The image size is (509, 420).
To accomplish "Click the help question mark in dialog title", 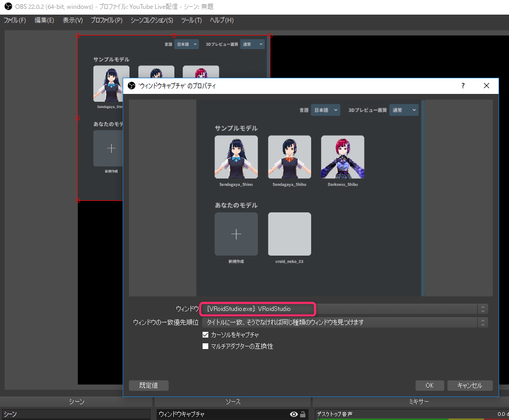I will 463,86.
